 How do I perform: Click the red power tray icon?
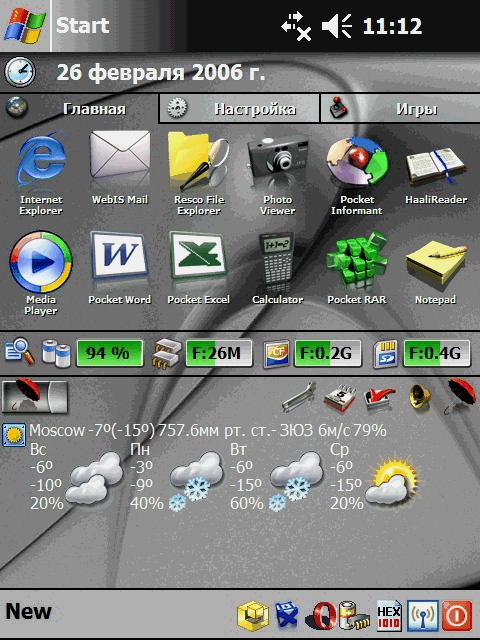456,616
